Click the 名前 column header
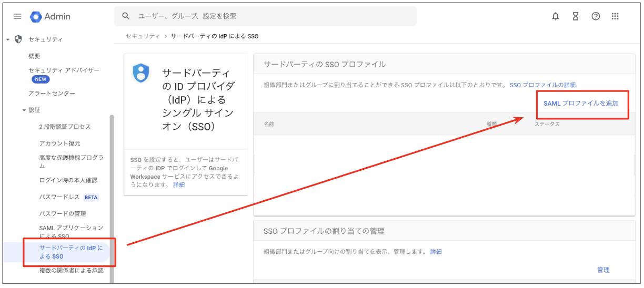Image resolution: width=644 pixels, height=288 pixels. (x=269, y=124)
